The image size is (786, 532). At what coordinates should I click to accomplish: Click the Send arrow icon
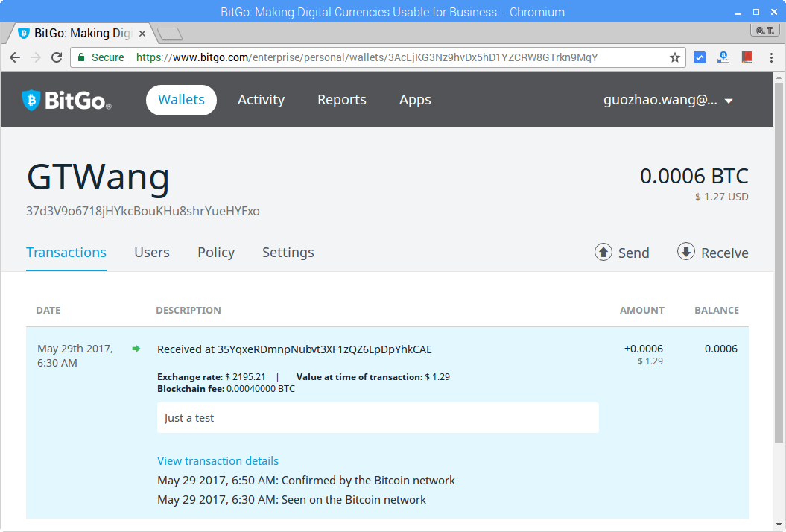tap(603, 252)
